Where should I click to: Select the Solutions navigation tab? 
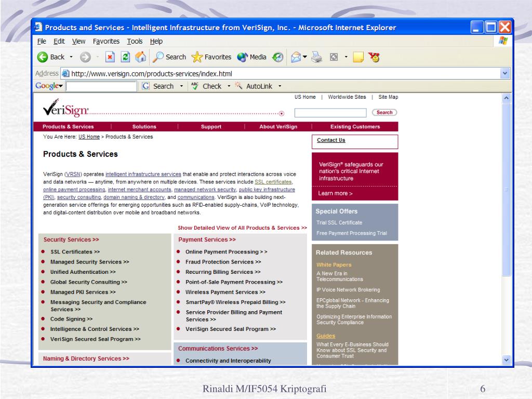click(x=144, y=127)
